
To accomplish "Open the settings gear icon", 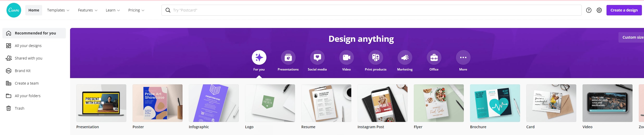I will click(x=599, y=10).
